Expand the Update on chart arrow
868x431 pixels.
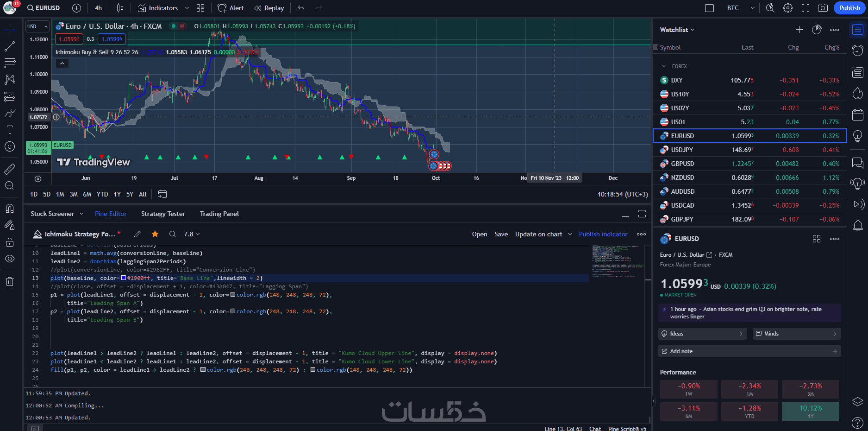click(x=570, y=234)
